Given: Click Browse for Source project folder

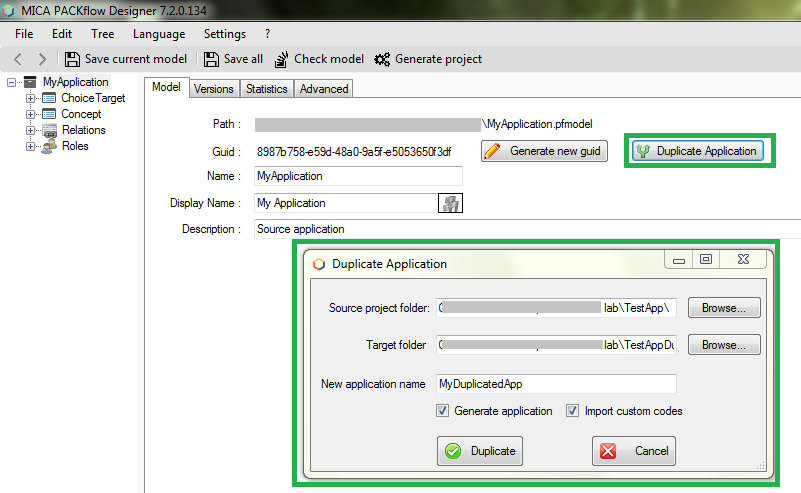Looking at the screenshot, I should click(724, 308).
